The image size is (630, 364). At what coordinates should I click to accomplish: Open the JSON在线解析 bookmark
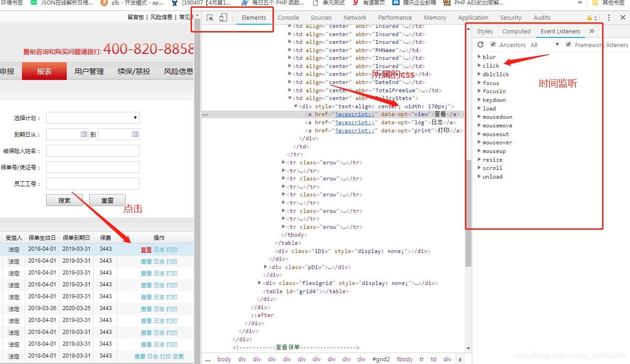(62, 2)
